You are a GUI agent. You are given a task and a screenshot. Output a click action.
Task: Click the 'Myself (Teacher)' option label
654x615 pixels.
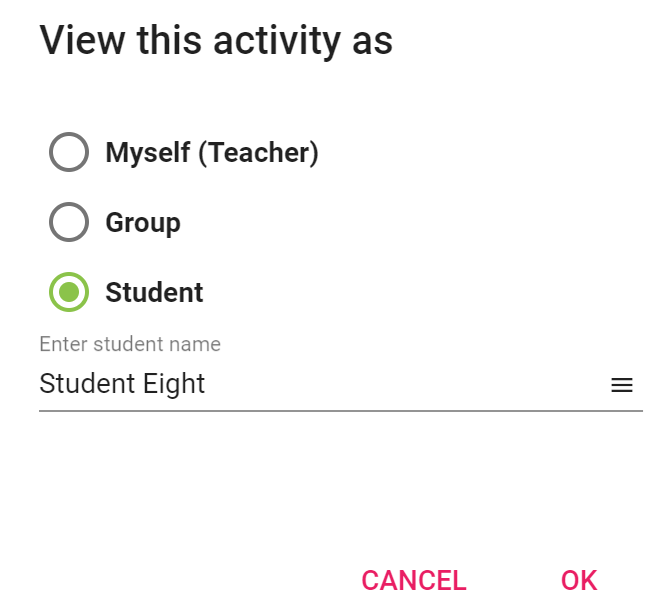212,153
